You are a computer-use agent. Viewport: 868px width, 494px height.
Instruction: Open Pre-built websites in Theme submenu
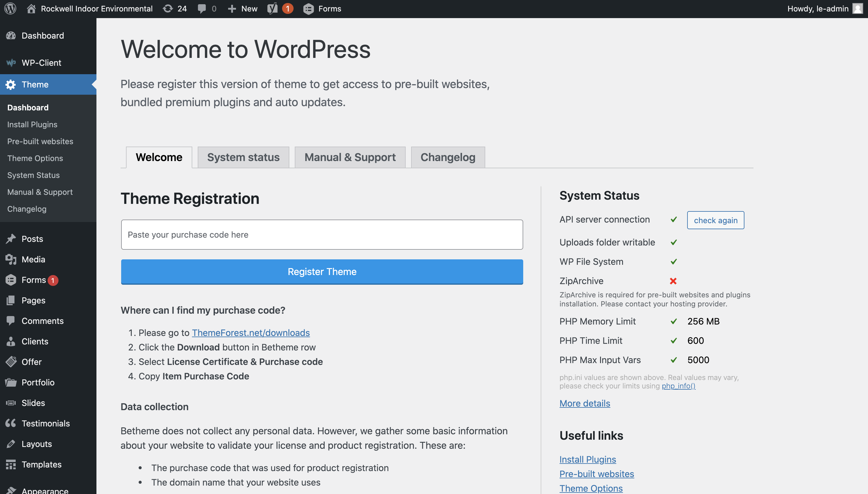40,141
